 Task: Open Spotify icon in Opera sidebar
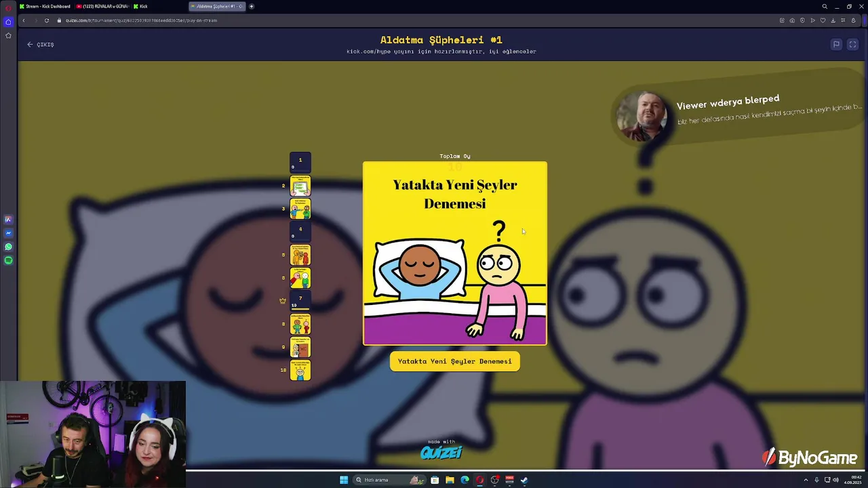pyautogui.click(x=8, y=260)
